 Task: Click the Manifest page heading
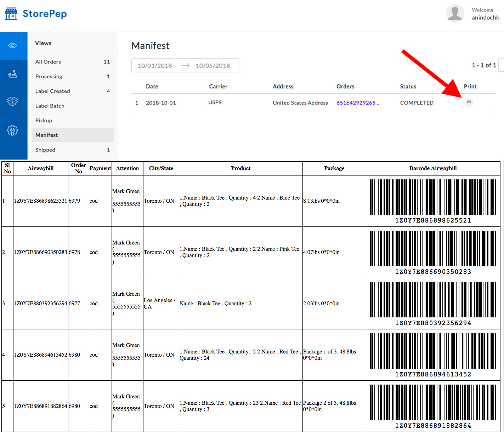pyautogui.click(x=150, y=46)
